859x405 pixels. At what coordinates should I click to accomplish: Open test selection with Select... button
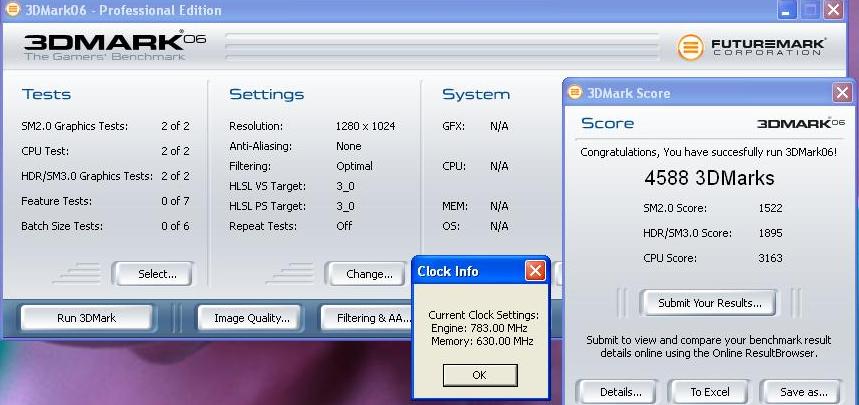[x=152, y=274]
